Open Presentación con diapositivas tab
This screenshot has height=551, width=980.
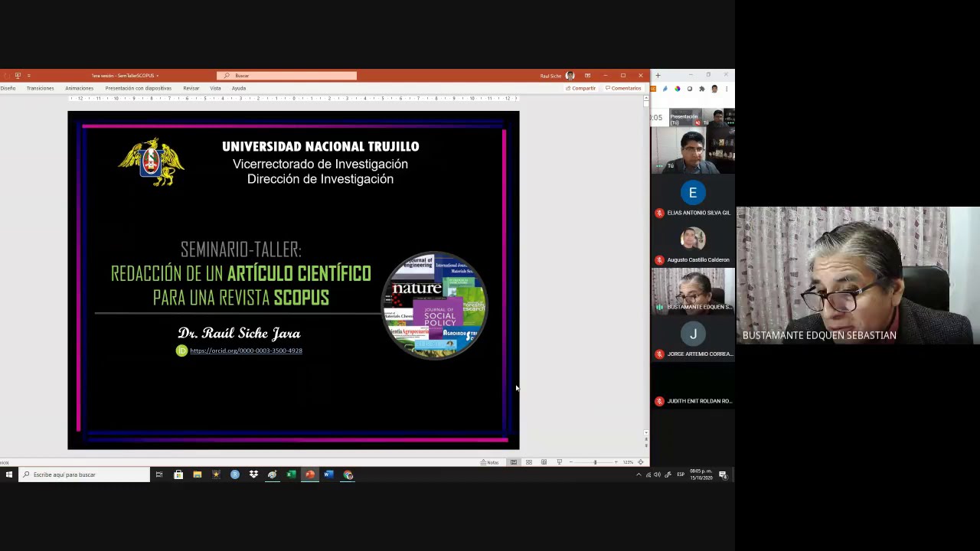click(x=138, y=88)
